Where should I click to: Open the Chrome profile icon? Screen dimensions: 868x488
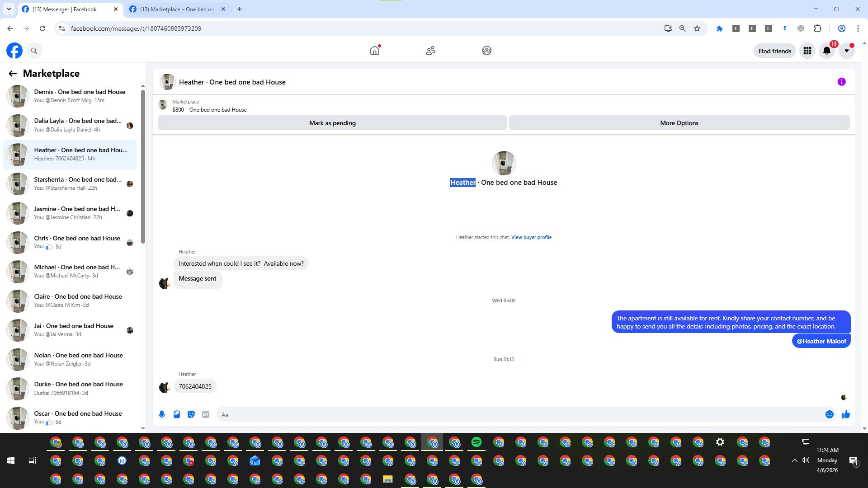842,28
